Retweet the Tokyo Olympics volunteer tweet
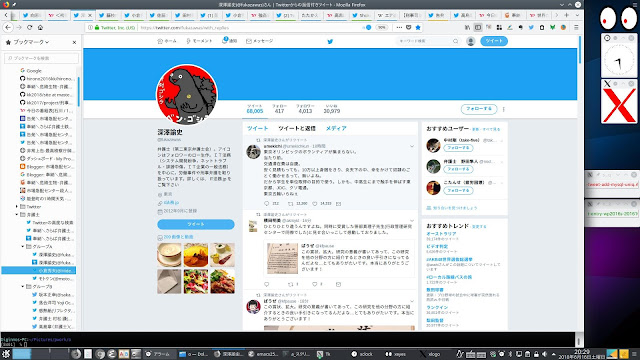Viewport: 640px width, 360px height. point(291,203)
